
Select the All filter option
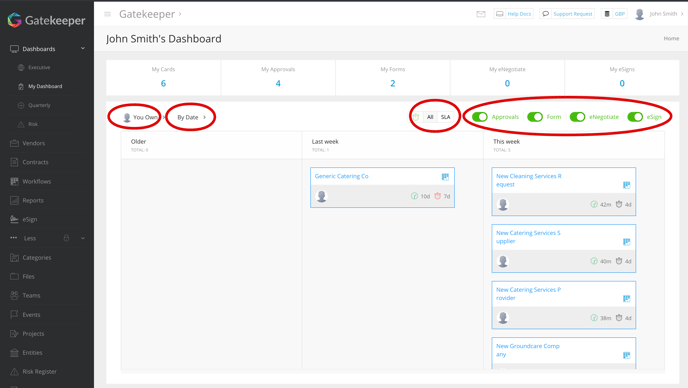pos(430,117)
